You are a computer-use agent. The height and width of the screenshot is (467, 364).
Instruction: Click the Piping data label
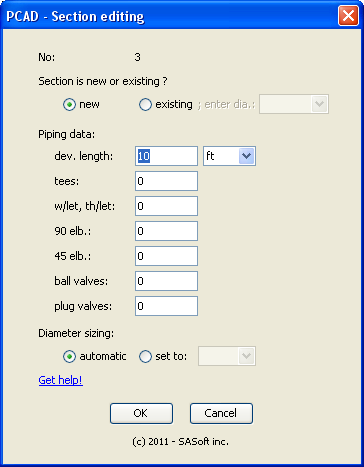(67, 134)
